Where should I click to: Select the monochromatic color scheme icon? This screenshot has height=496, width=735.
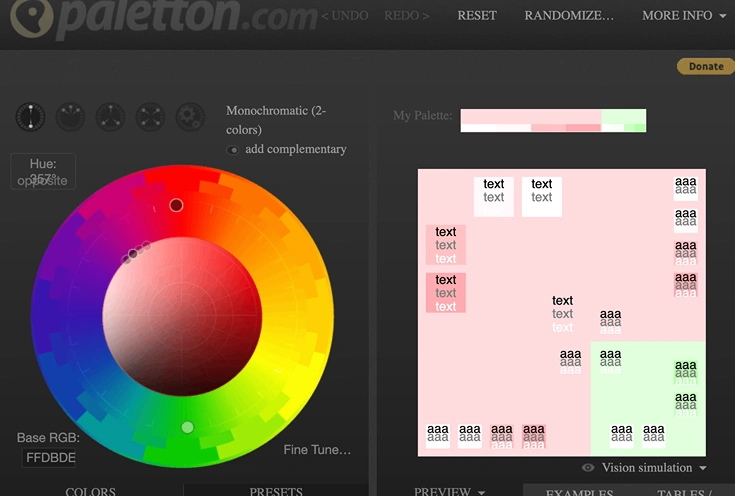coord(30,116)
